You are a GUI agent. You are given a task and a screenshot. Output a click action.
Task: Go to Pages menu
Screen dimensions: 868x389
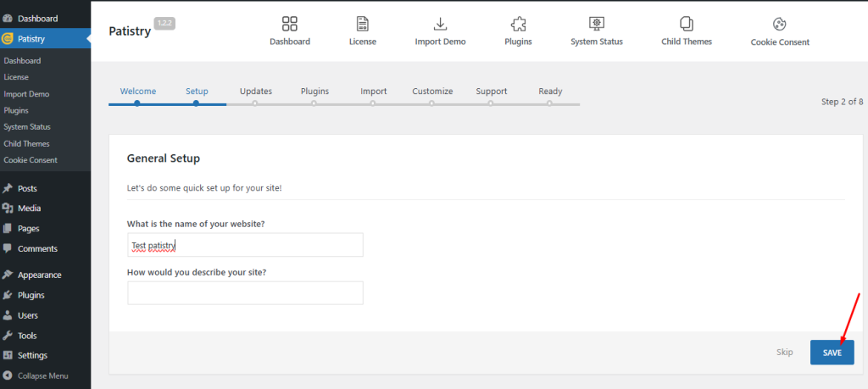coord(29,229)
